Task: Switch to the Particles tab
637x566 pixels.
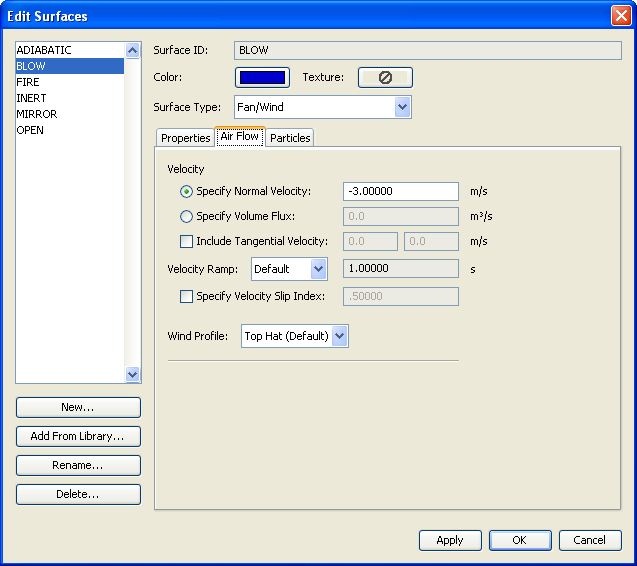Action: pos(290,138)
